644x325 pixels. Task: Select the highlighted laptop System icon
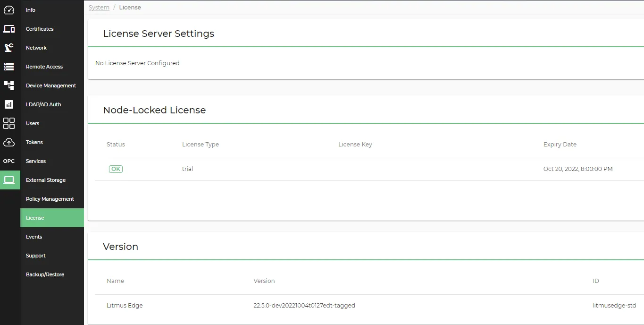tap(10, 180)
